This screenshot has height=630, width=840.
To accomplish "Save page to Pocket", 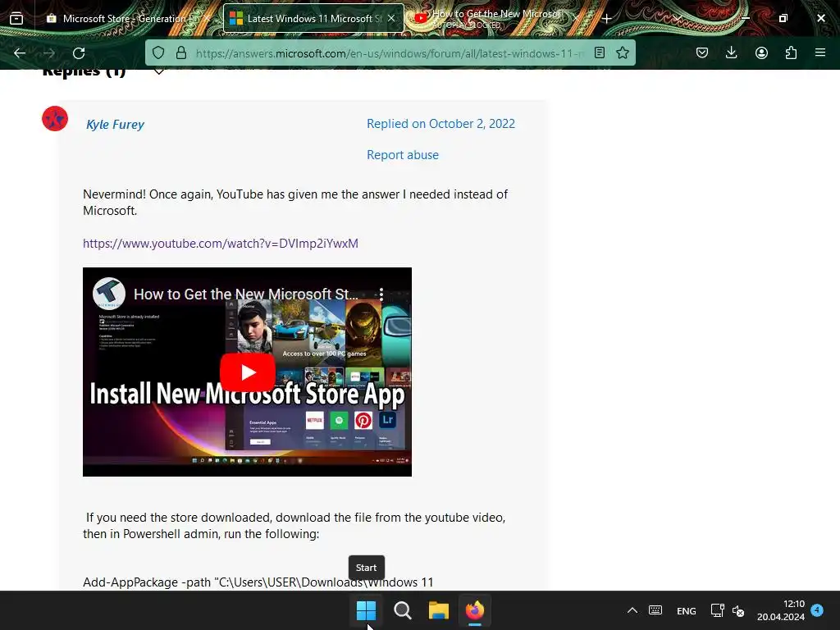I will [x=702, y=52].
